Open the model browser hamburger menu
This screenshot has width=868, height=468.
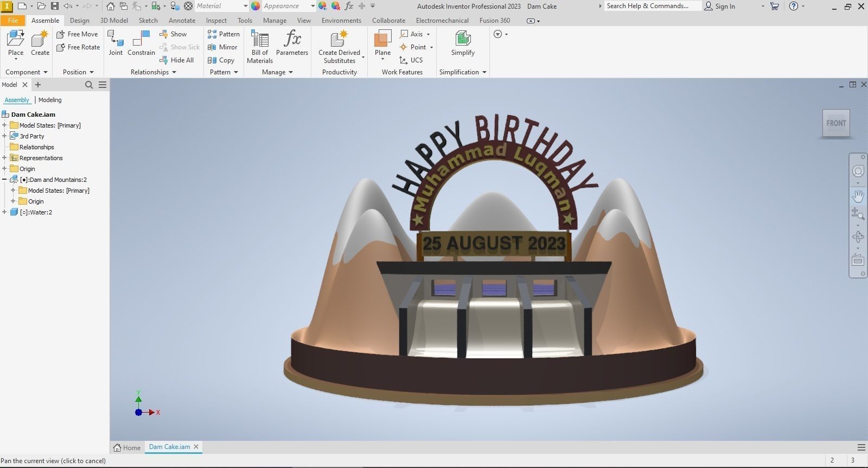point(103,85)
